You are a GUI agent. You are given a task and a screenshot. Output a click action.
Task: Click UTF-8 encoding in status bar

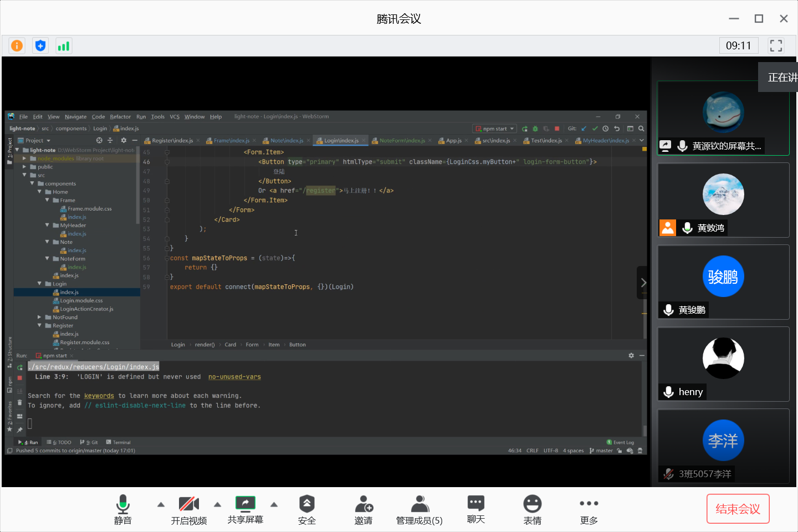coord(551,451)
